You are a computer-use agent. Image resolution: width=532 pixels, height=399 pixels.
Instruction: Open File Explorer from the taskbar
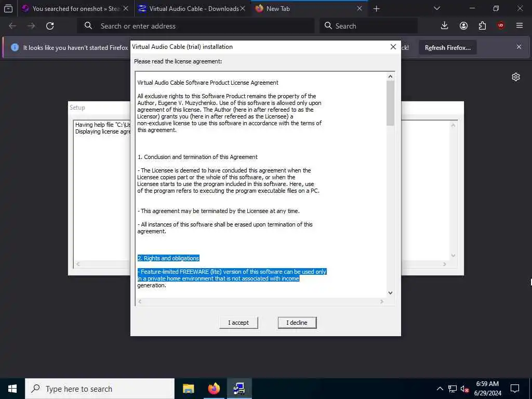point(188,389)
